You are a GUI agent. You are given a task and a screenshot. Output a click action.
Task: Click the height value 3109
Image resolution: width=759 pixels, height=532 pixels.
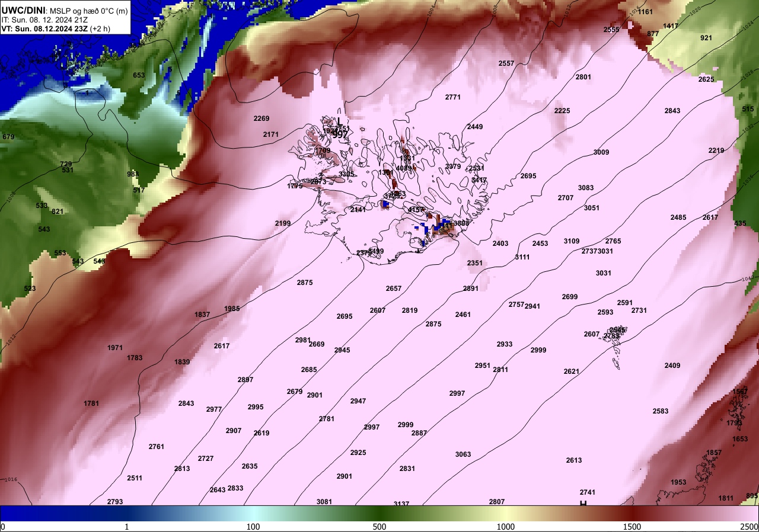pos(572,241)
